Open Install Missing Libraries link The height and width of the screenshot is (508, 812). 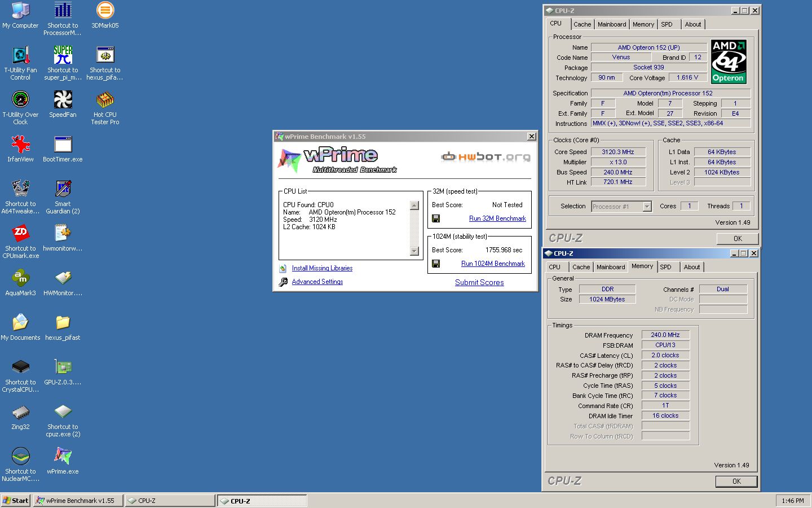coord(322,268)
